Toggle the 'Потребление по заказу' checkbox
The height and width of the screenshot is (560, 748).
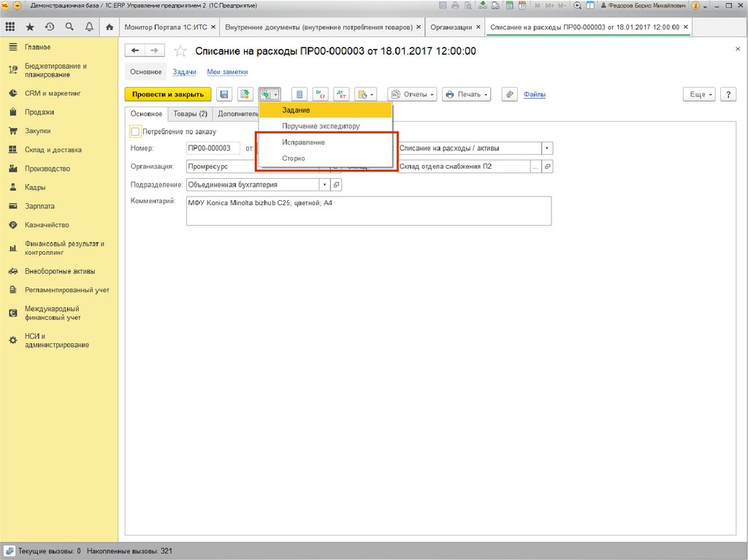pyautogui.click(x=135, y=131)
